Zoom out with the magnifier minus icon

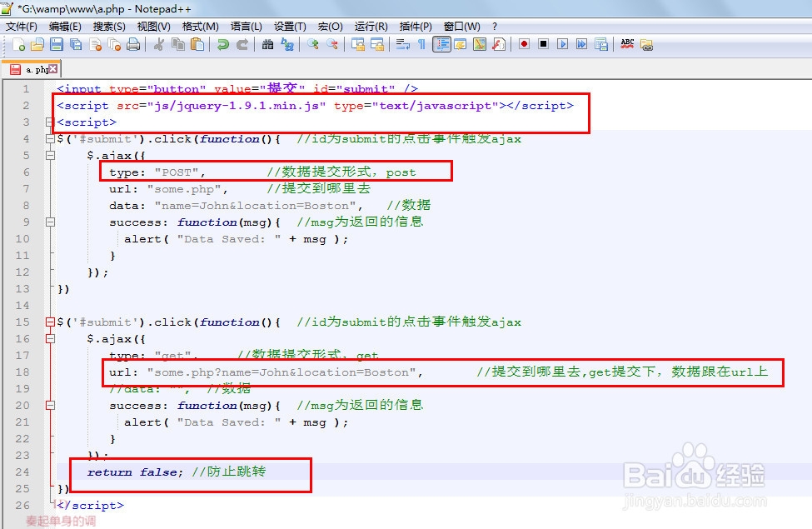click(x=331, y=44)
